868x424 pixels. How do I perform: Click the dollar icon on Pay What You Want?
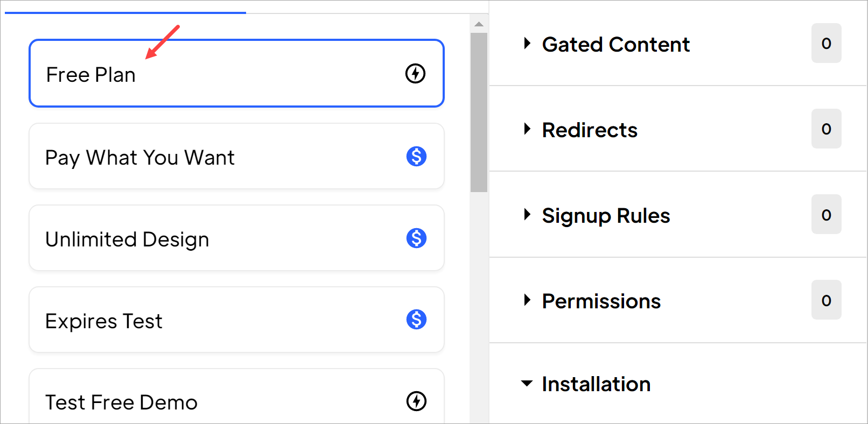[x=416, y=157]
